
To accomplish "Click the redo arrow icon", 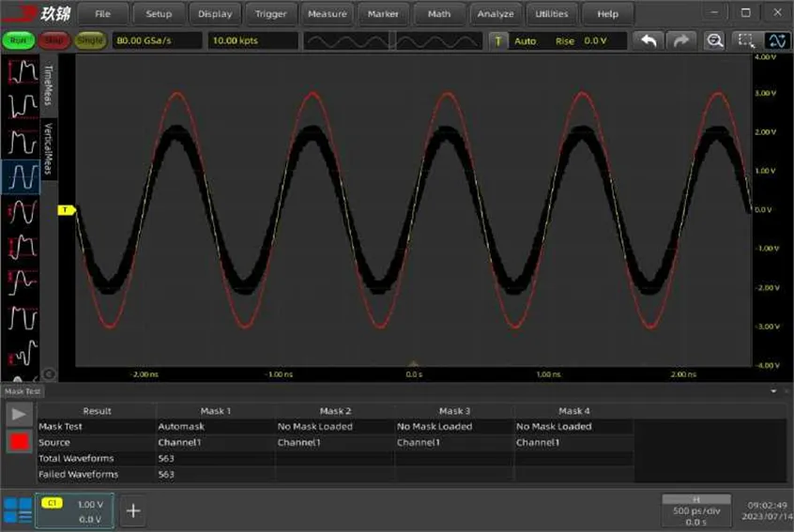I will 679,41.
